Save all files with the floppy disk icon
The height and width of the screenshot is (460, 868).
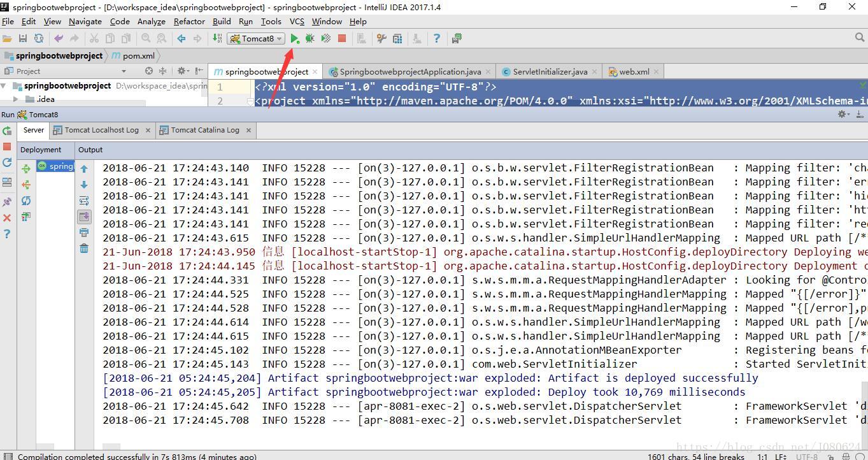[x=23, y=39]
